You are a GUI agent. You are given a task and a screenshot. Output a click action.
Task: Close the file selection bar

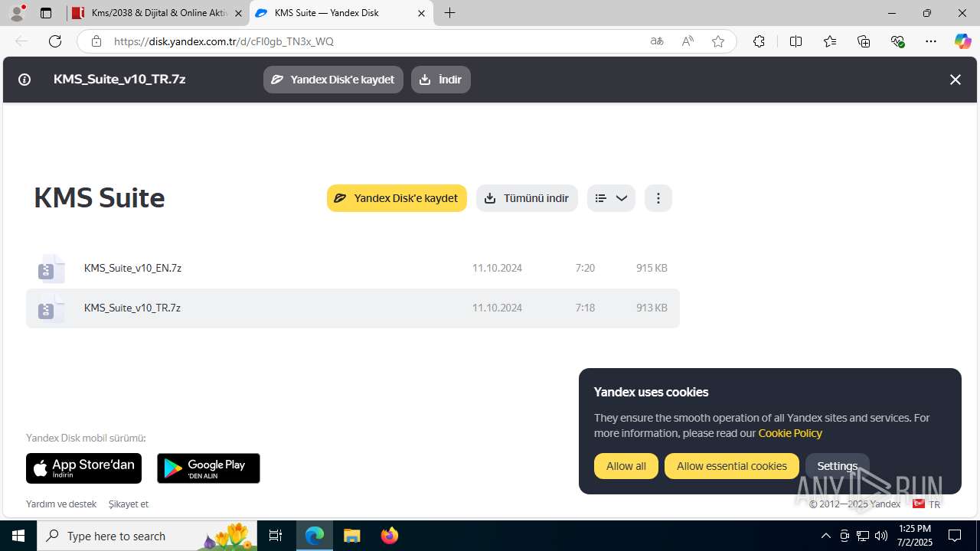[x=955, y=80]
